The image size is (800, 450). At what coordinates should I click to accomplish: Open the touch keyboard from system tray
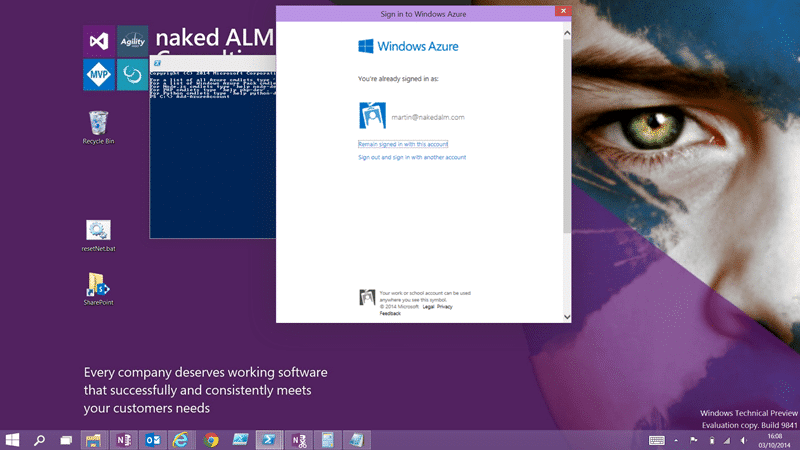(657, 440)
